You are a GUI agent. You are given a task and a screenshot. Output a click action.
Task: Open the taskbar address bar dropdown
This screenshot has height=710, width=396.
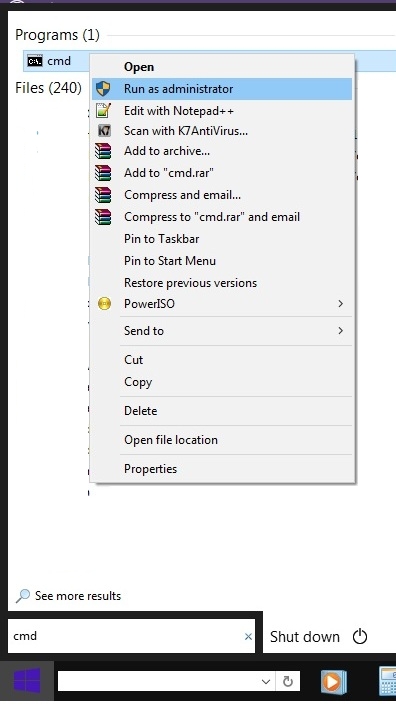point(266,681)
